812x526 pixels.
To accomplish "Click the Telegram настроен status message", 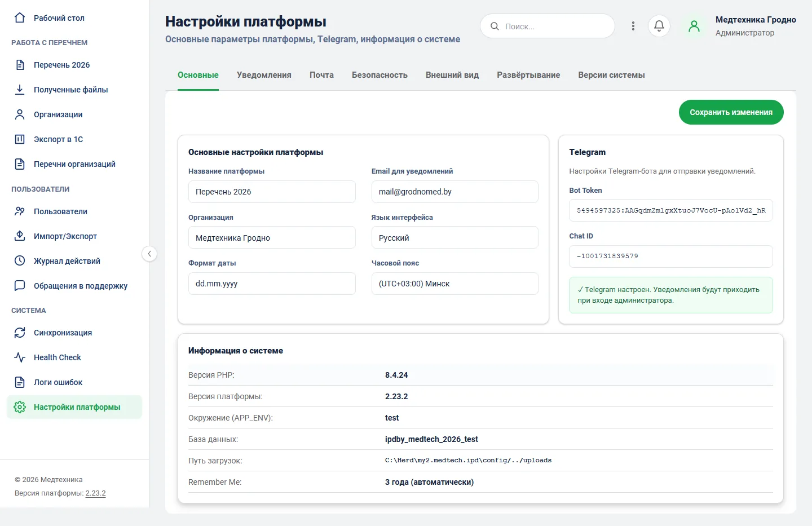I will (671, 295).
